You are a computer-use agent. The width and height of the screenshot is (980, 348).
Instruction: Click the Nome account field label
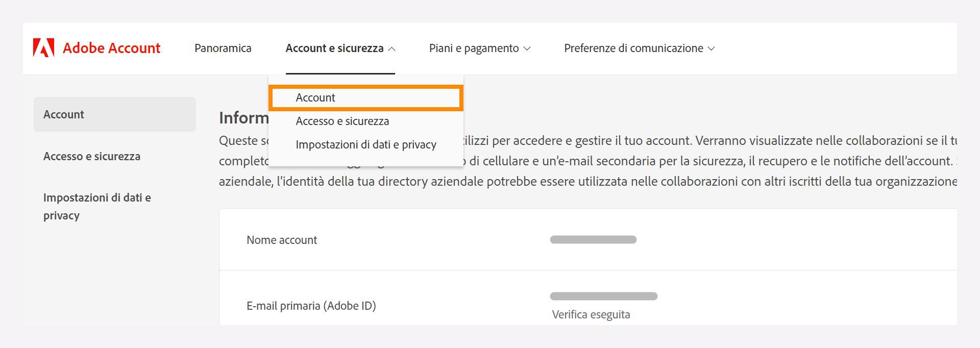281,240
